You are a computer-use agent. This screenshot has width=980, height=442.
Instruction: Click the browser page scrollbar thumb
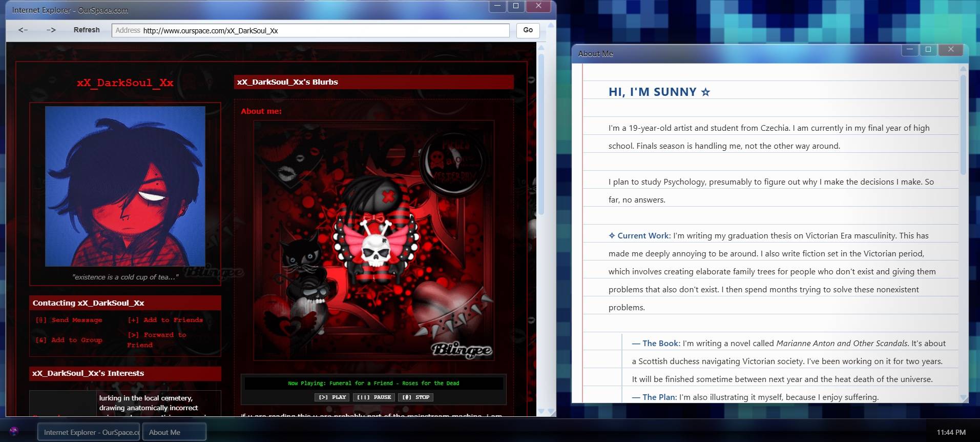(541, 133)
